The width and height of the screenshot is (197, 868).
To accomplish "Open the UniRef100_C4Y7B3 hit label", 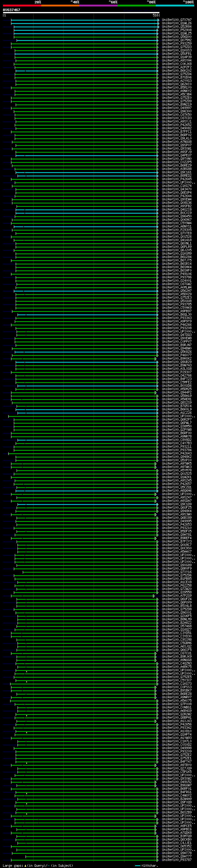I will pos(177,443).
